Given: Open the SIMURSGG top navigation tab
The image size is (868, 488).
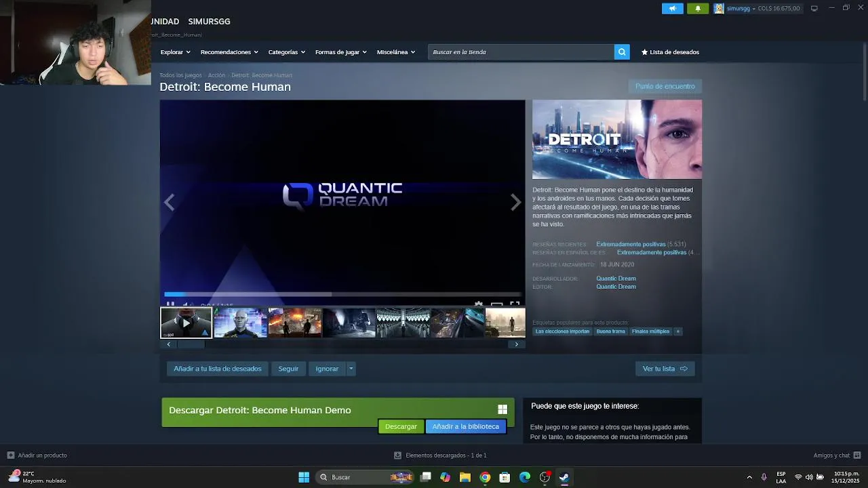Looking at the screenshot, I should (x=209, y=22).
